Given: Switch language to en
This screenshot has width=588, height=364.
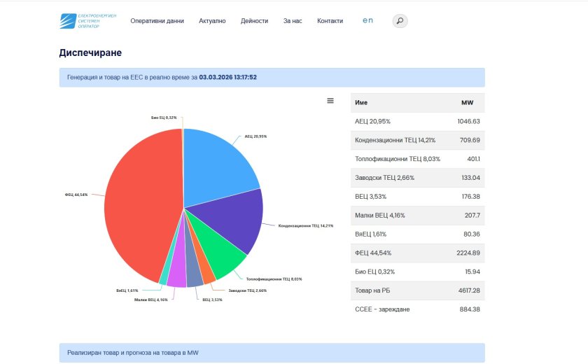Looking at the screenshot, I should point(367,21).
